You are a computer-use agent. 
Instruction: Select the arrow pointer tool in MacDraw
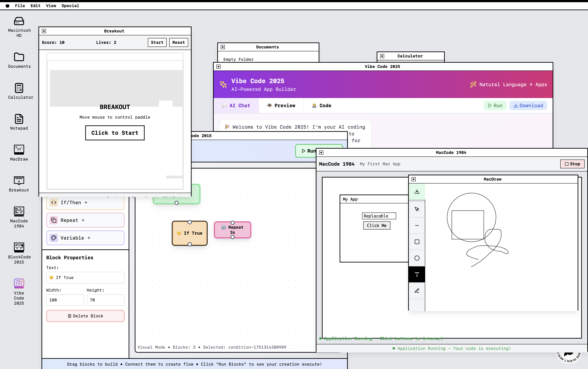[416, 209]
